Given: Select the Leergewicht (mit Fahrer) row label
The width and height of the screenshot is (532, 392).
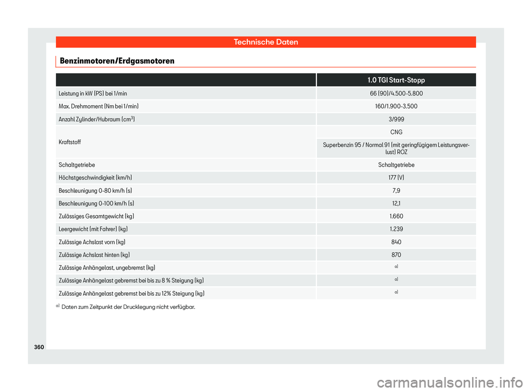Looking at the screenshot, I should [x=93, y=229].
